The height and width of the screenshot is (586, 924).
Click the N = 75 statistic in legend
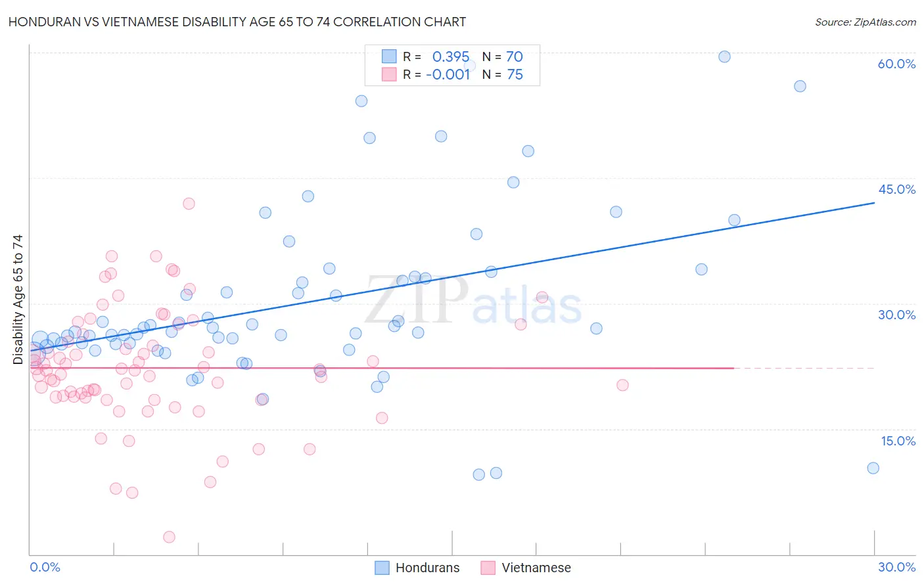(x=503, y=74)
